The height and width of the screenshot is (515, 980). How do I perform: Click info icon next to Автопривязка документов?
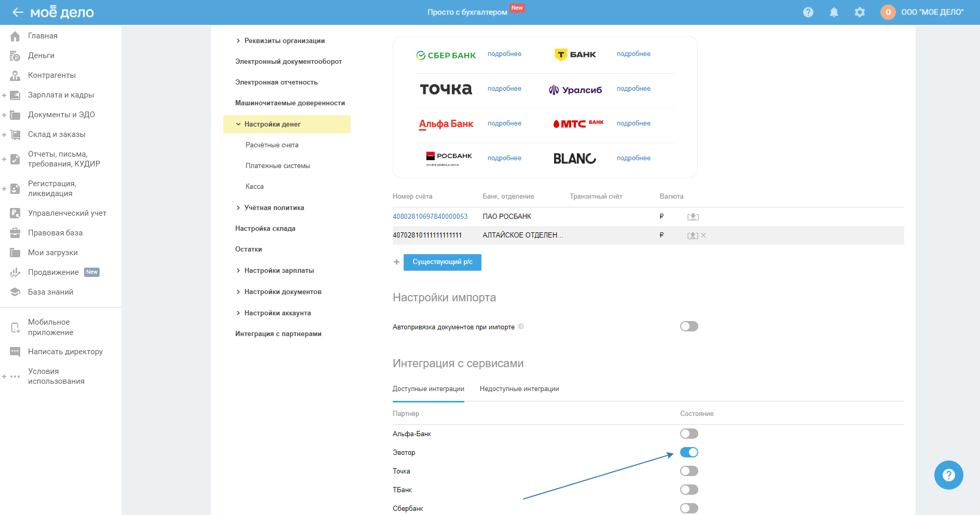click(x=521, y=326)
